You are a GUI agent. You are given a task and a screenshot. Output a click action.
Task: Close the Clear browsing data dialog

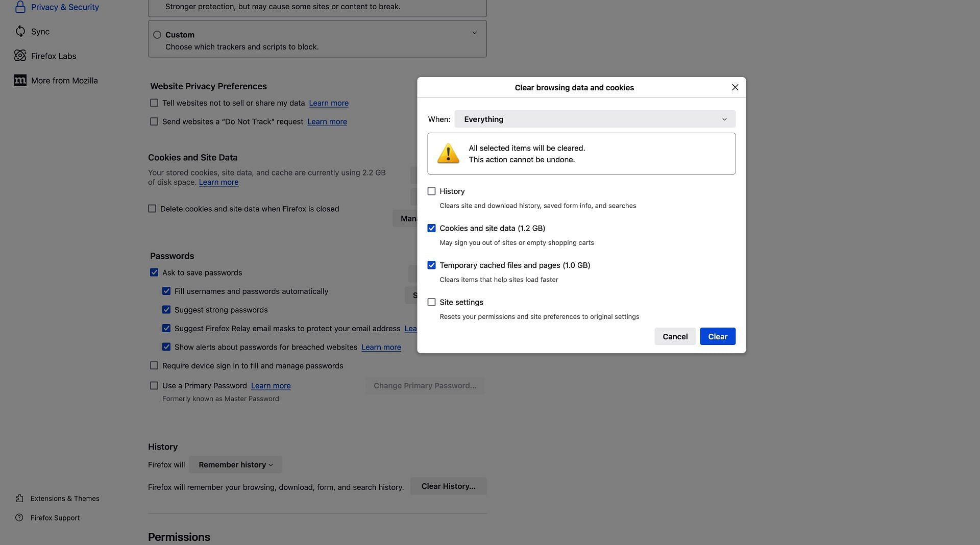point(735,88)
